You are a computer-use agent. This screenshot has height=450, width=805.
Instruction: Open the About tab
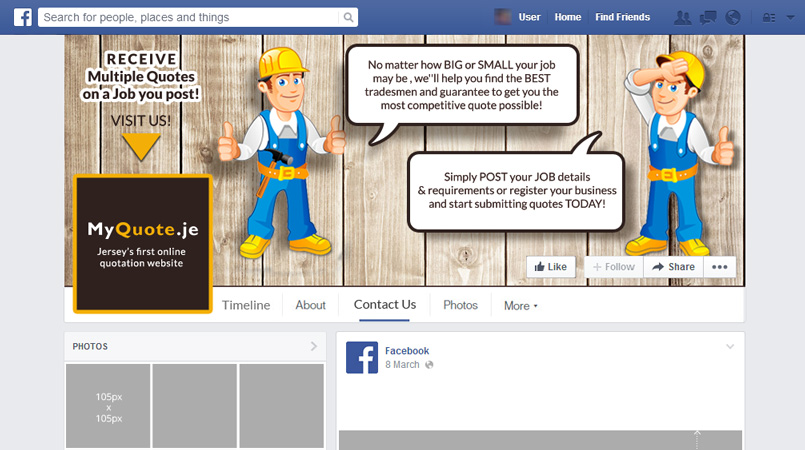pyautogui.click(x=311, y=305)
